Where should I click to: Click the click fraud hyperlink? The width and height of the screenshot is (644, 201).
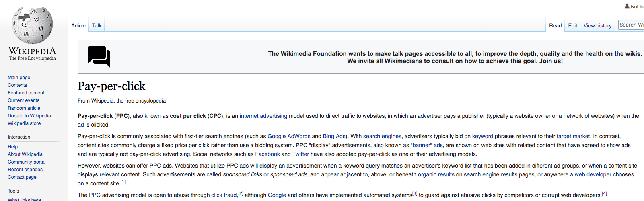224,195
